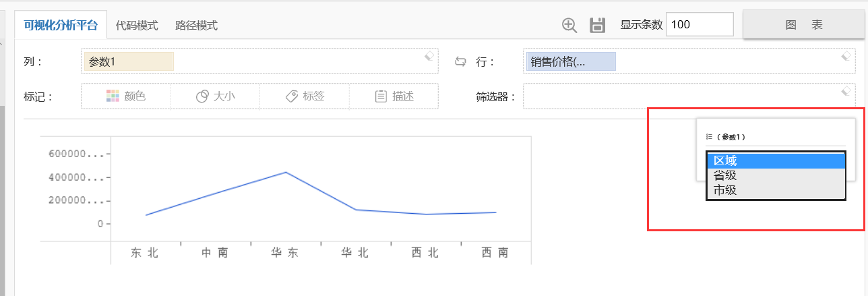Click the 显示条数 input field
The width and height of the screenshot is (868, 296).
click(699, 25)
